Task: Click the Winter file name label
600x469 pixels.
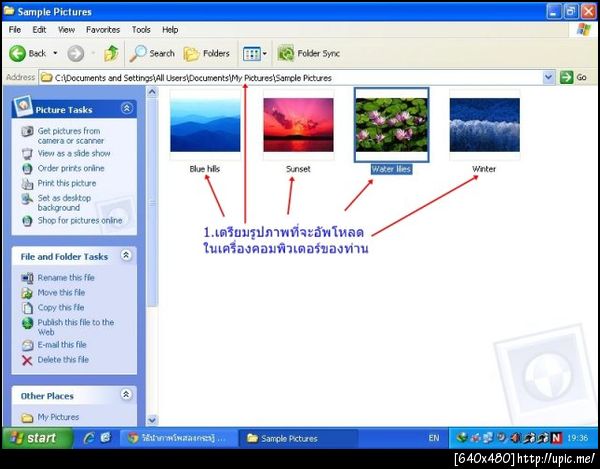Action: pyautogui.click(x=484, y=169)
